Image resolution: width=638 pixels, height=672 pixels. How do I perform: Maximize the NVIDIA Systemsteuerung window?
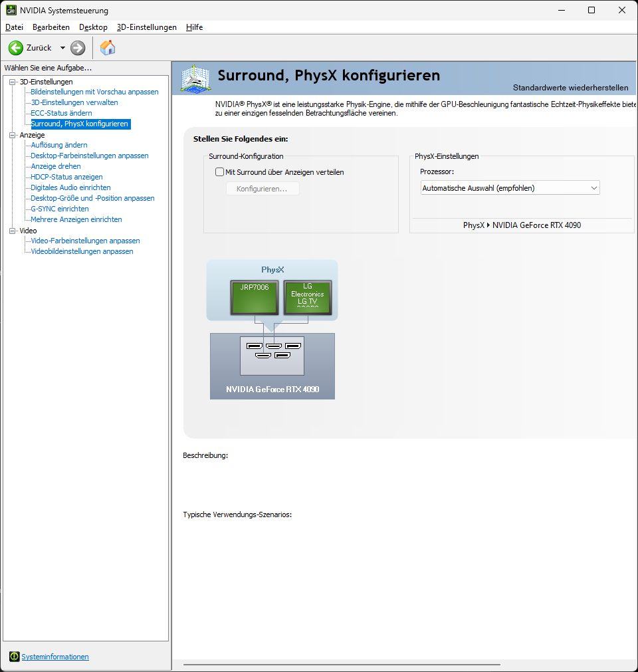click(591, 10)
